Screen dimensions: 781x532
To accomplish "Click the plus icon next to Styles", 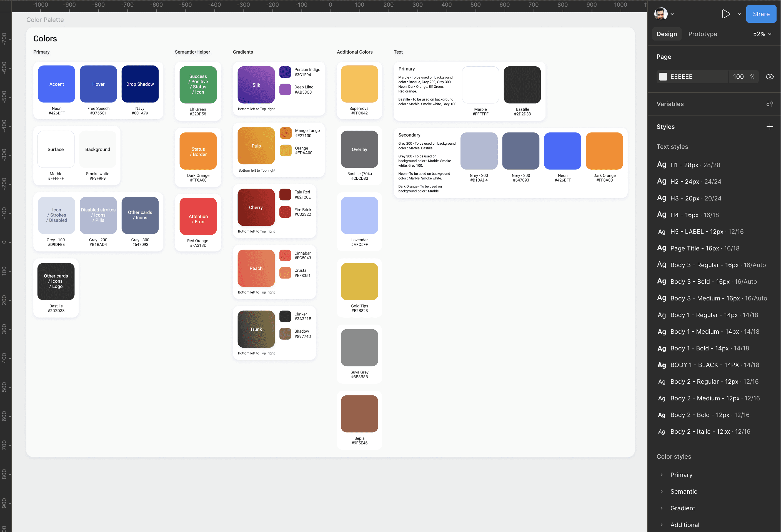I will pyautogui.click(x=770, y=127).
